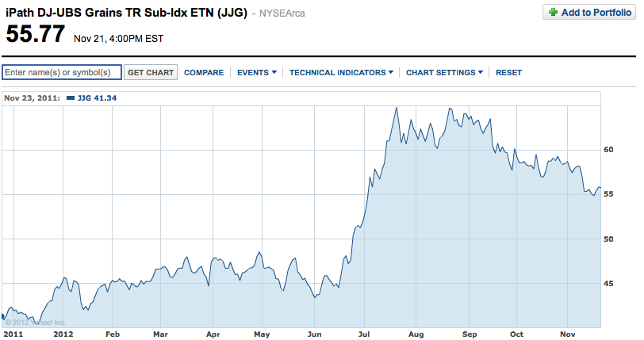Click the NYSEArca exchange label
This screenshot has height=340, width=644.
(x=282, y=13)
